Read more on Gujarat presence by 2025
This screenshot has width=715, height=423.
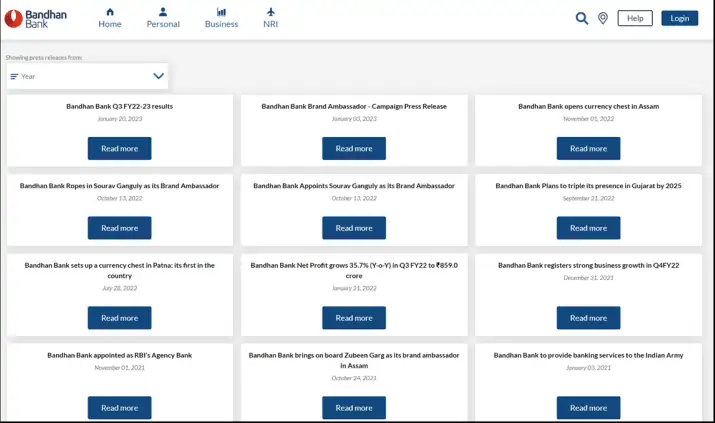(588, 228)
